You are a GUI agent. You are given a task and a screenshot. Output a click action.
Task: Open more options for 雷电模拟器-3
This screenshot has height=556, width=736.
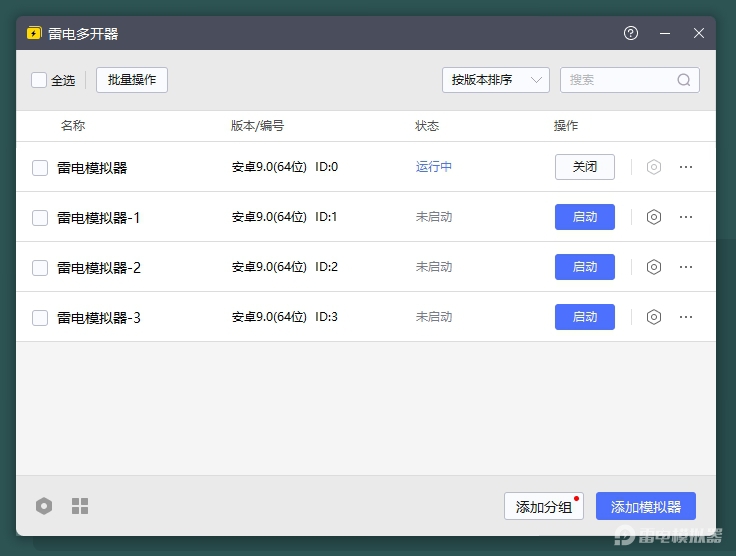coord(686,317)
